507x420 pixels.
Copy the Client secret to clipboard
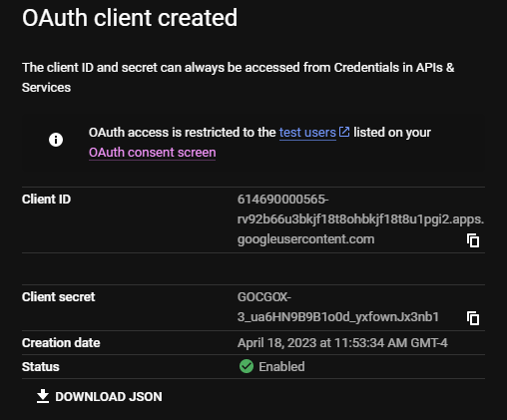(473, 318)
